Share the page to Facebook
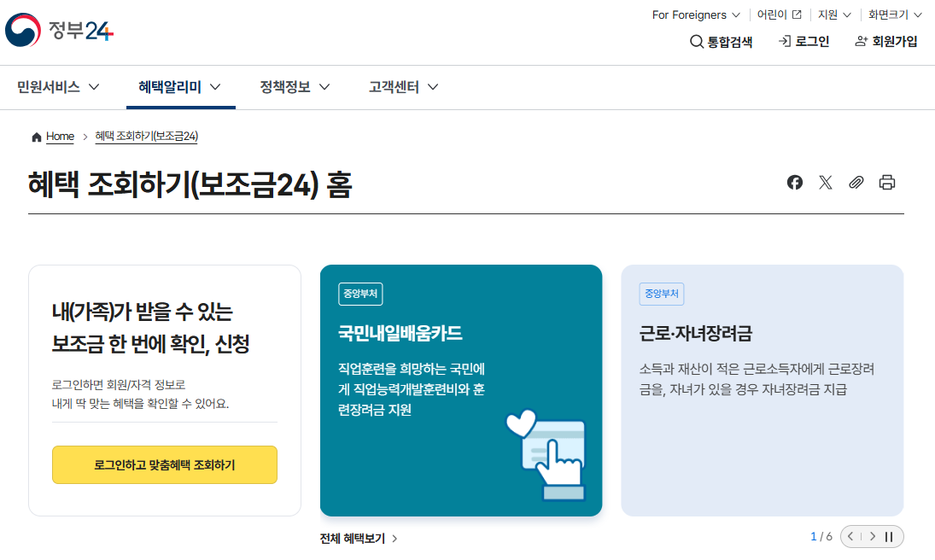Viewport: 935px width, 560px height. (794, 182)
